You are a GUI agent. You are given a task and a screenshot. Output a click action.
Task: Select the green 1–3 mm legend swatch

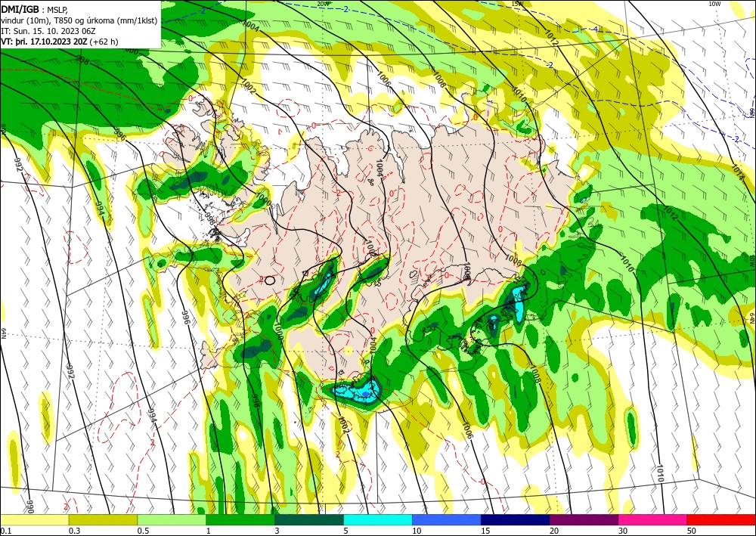pyautogui.click(x=240, y=519)
